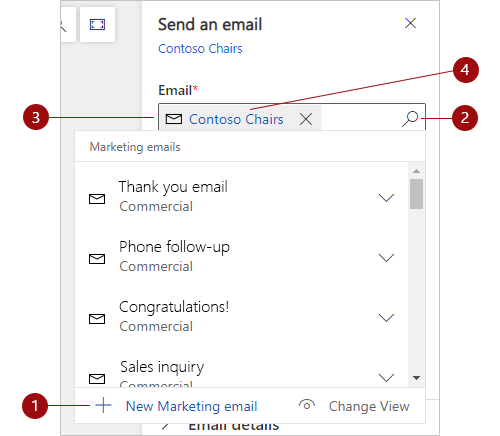Select the Phone follow-up email entry
The image size is (500, 436).
point(241,257)
